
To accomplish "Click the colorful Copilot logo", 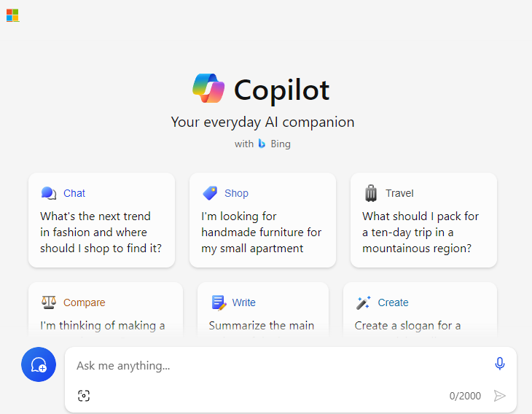I will (208, 88).
